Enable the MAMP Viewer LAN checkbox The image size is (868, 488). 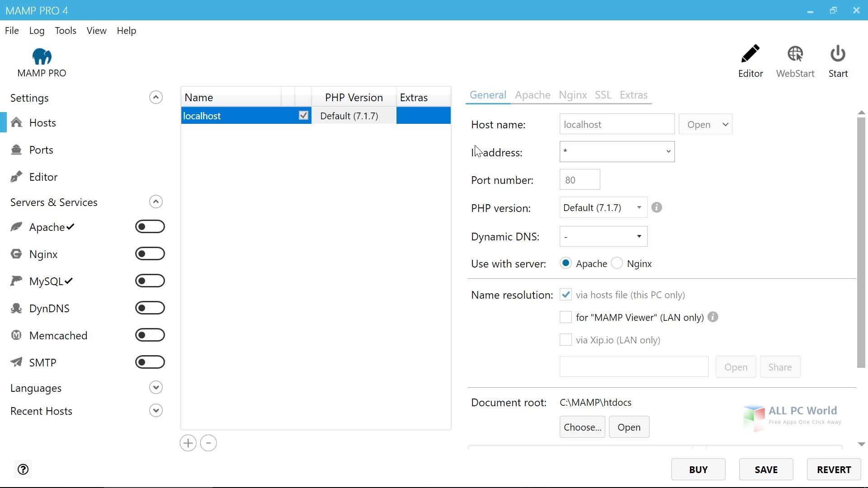pyautogui.click(x=565, y=317)
